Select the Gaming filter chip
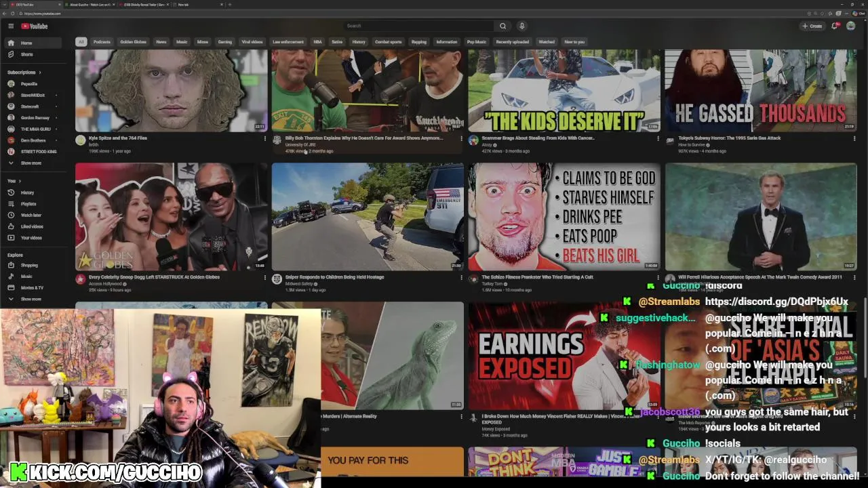868x488 pixels. pyautogui.click(x=224, y=42)
